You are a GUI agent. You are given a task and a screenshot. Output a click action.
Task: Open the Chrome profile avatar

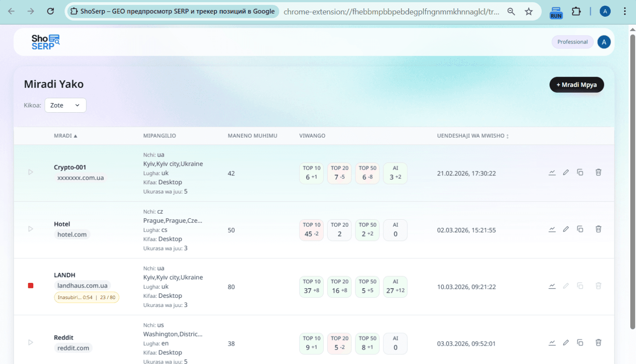tap(605, 11)
